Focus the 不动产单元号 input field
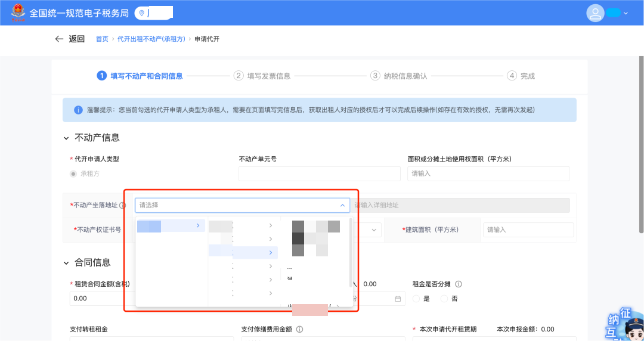 [x=320, y=174]
